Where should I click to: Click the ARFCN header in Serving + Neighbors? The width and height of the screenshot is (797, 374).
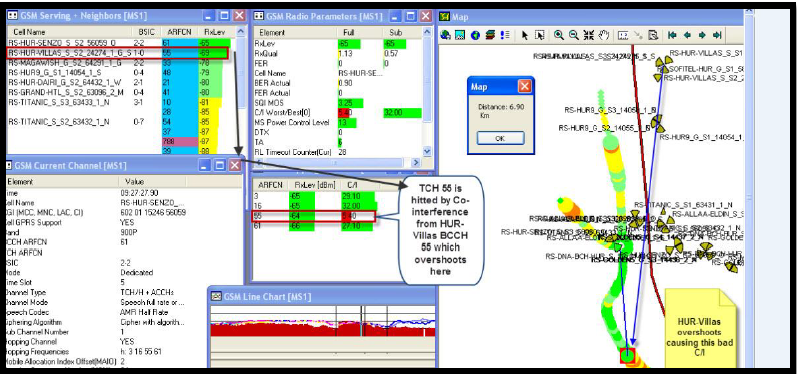(178, 32)
